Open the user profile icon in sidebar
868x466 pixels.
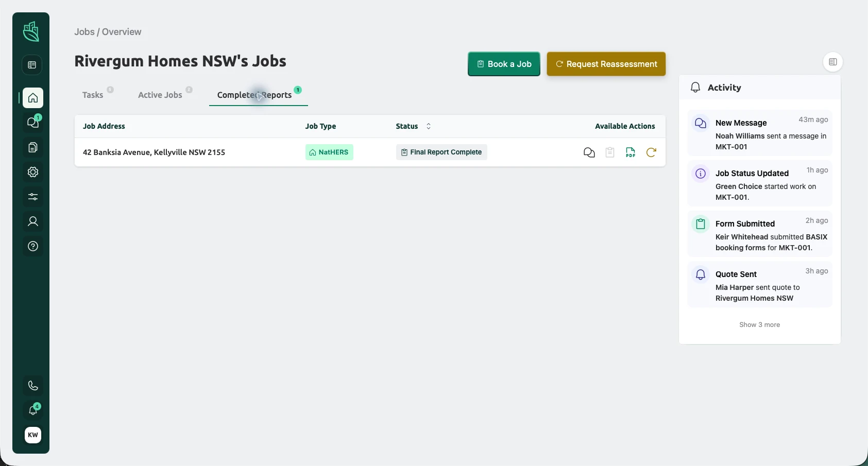33,221
